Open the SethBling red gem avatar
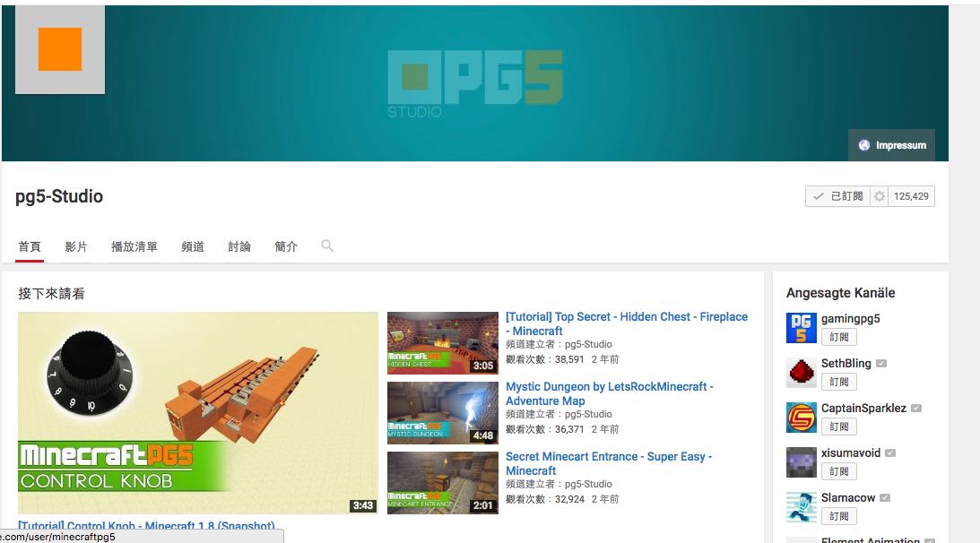The image size is (980, 543). coord(802,373)
